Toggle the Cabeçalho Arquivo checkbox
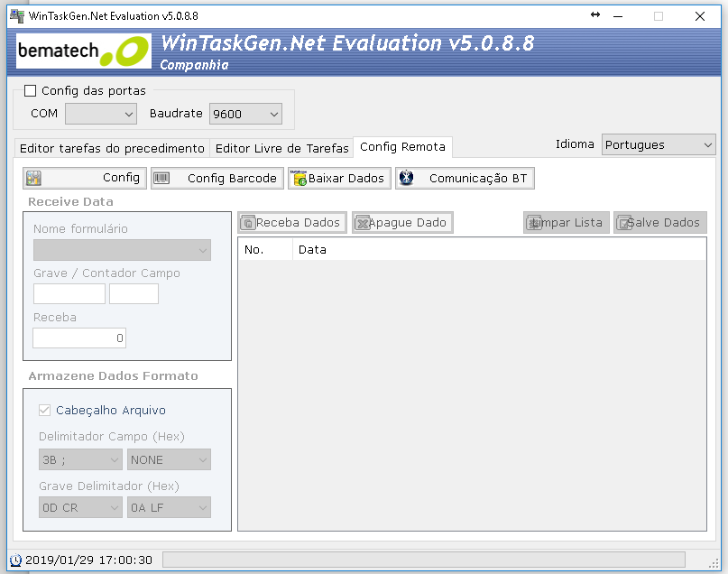 [44, 410]
